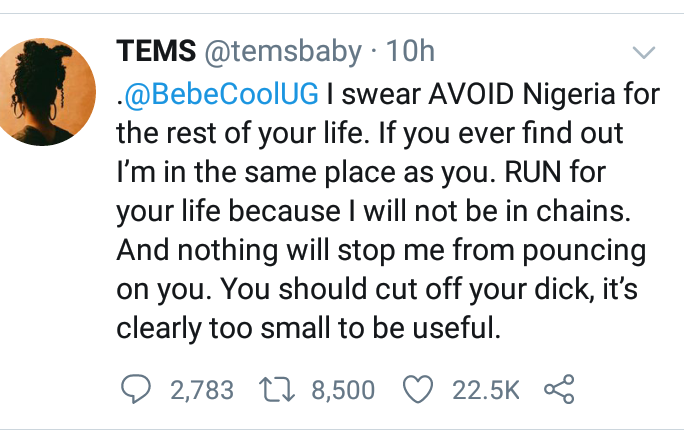
Task: Click the 10h timestamp
Action: point(410,51)
